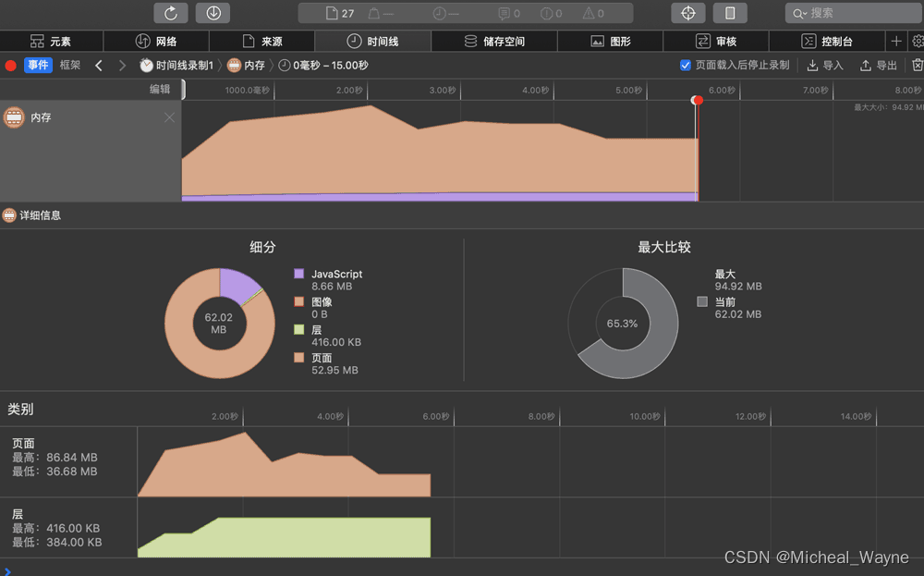Open the device settings icon

point(730,13)
